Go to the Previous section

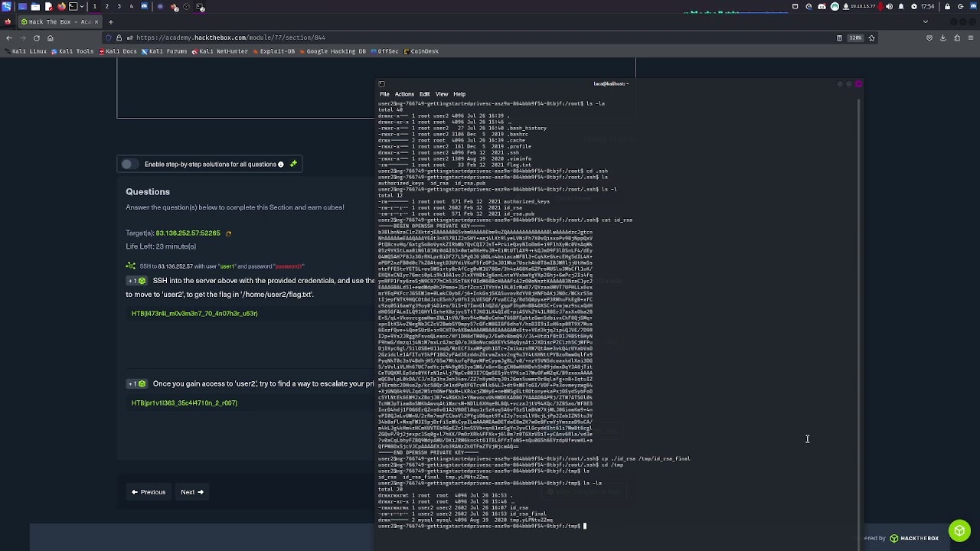tap(149, 492)
